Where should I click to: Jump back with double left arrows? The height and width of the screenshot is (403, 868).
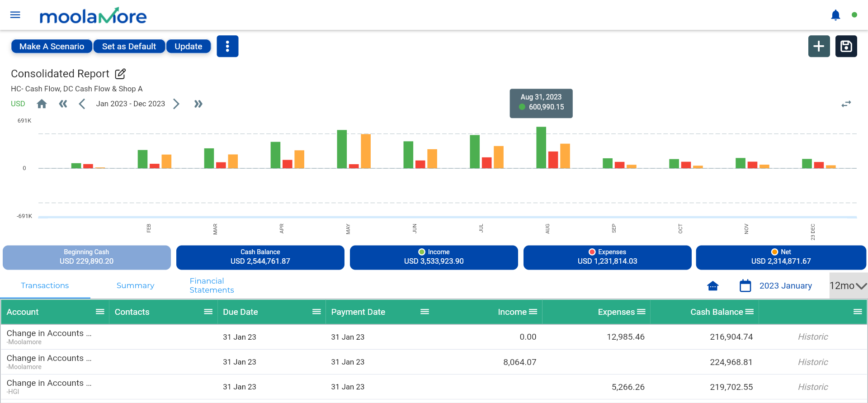63,104
